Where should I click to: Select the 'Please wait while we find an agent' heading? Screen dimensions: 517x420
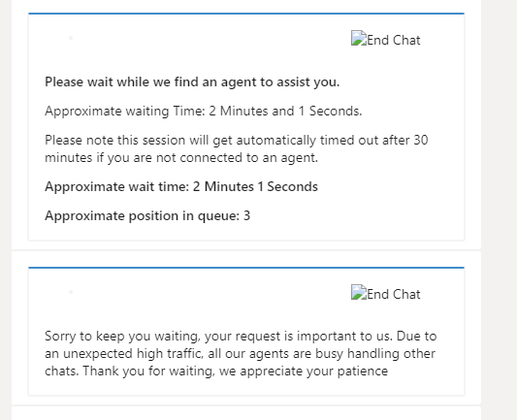pyautogui.click(x=192, y=82)
